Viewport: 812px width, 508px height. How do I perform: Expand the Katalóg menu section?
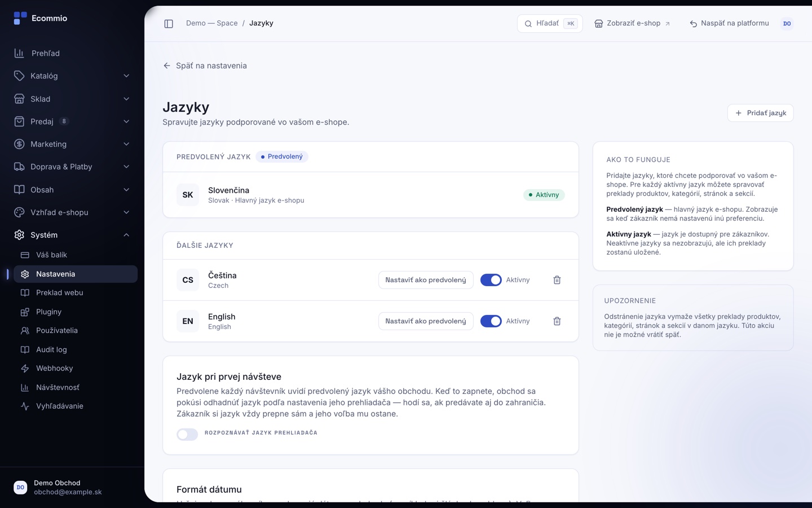72,76
